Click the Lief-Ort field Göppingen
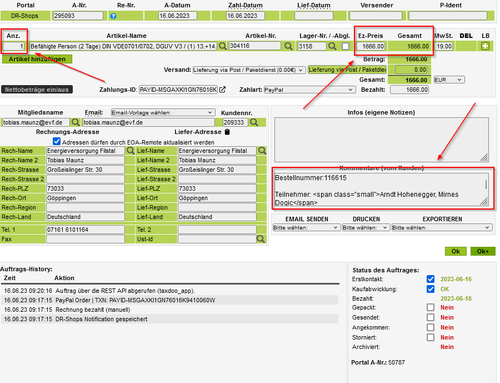The width and height of the screenshot is (500, 383). (x=217, y=198)
